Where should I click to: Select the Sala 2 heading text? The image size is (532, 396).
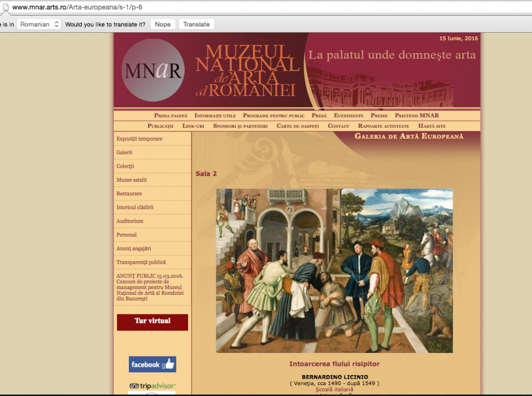[x=206, y=173]
